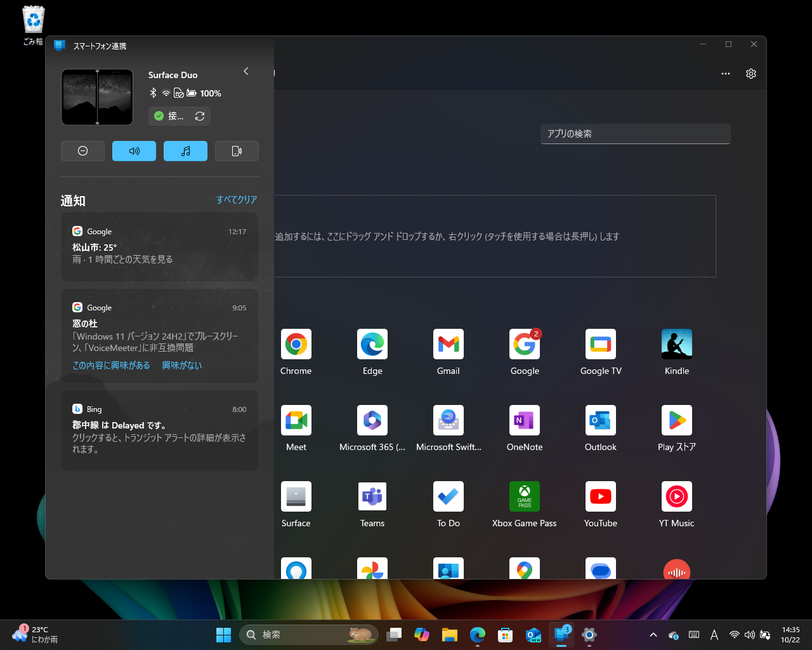Open the Google Maps pin app
The width and height of the screenshot is (812, 650).
point(525,569)
